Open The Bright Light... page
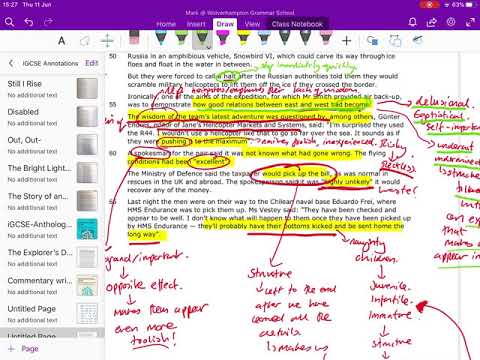This screenshot has width=480, height=360. [52, 173]
